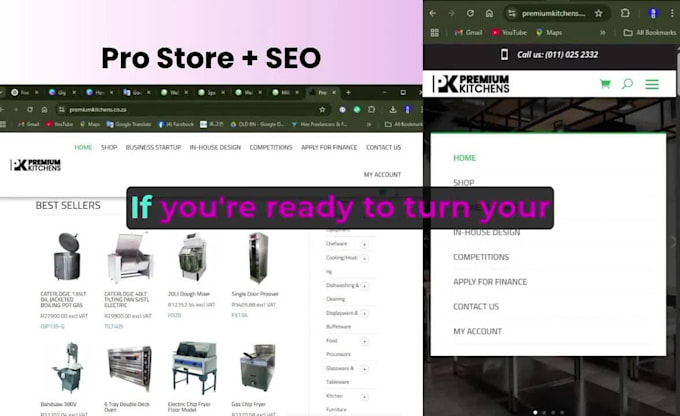
Task: Open MY ACCOUNT in desktop navigation
Action: 382,174
